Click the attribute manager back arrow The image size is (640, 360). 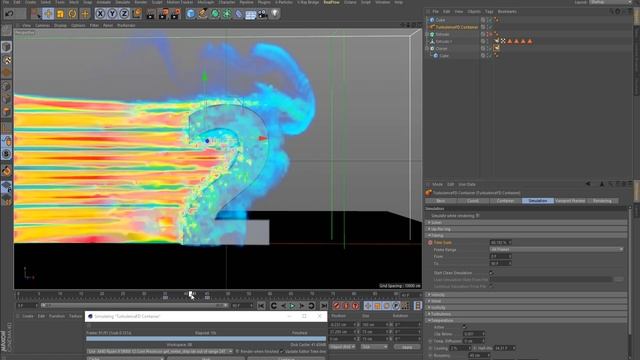tap(588, 184)
